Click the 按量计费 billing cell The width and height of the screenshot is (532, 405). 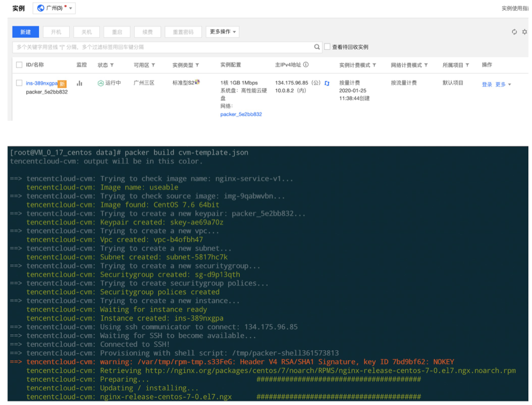350,83
